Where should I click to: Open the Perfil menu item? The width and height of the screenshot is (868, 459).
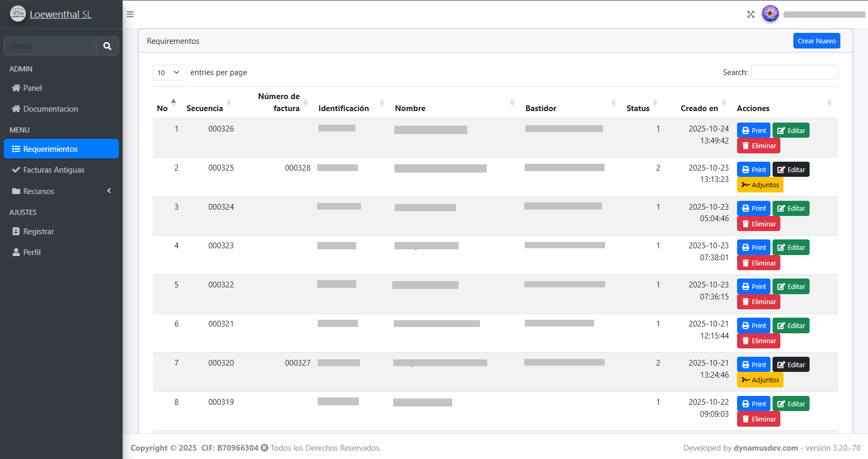coord(32,252)
